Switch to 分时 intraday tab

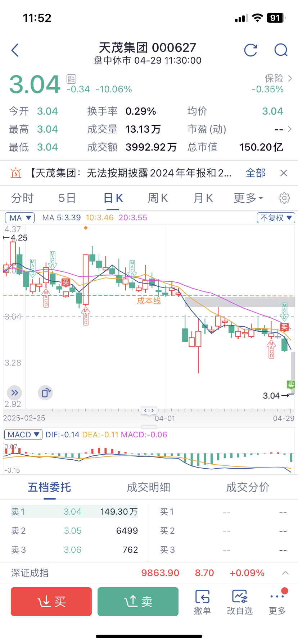22,198
